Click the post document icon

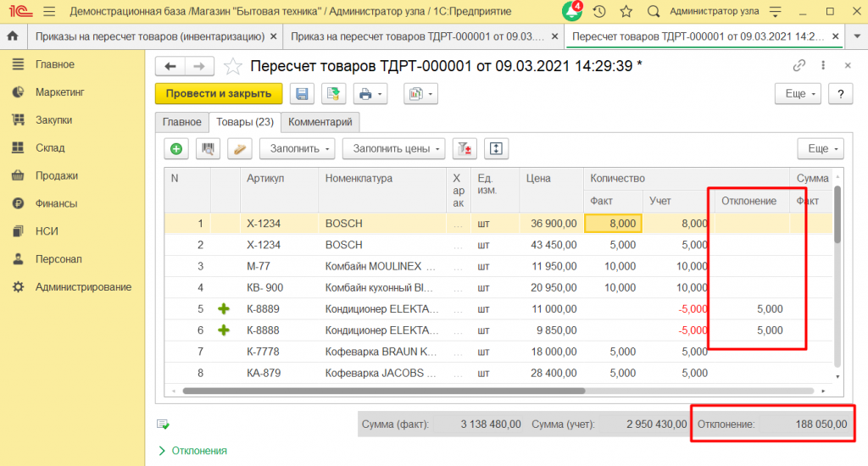tap(333, 94)
